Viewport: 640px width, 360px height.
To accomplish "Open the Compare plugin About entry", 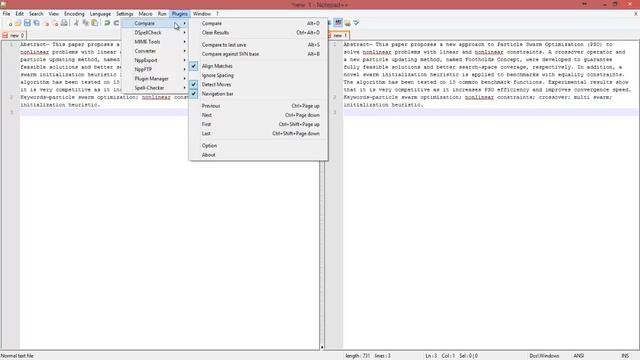I will click(x=258, y=155).
